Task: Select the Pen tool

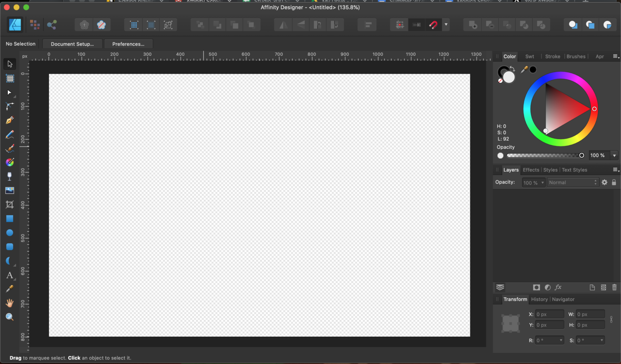Action: pos(10,120)
